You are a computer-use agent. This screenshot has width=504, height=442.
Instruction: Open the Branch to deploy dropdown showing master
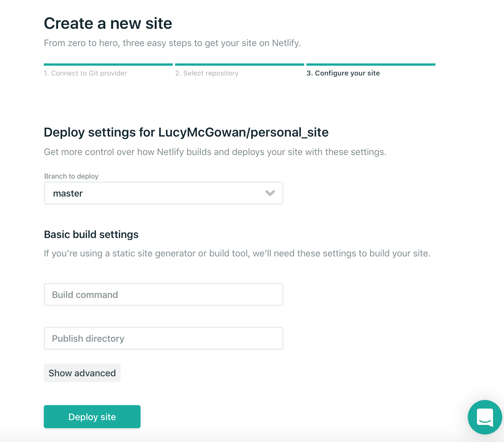[x=163, y=193]
